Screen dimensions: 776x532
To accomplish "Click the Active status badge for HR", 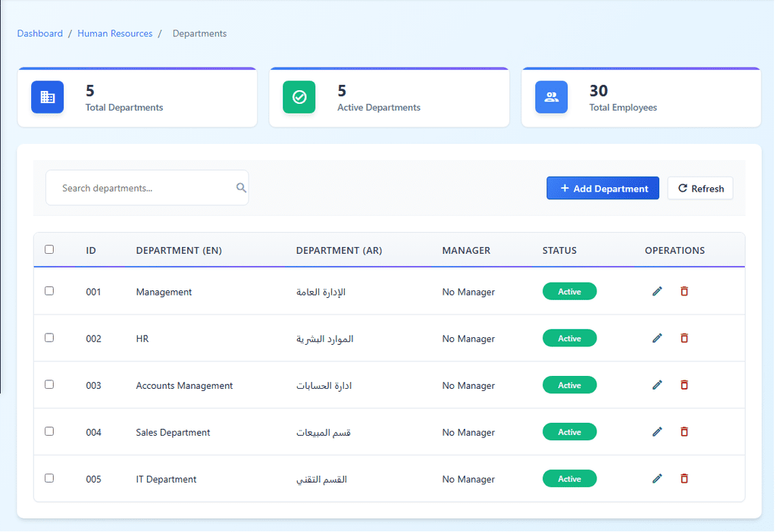I will click(x=569, y=339).
